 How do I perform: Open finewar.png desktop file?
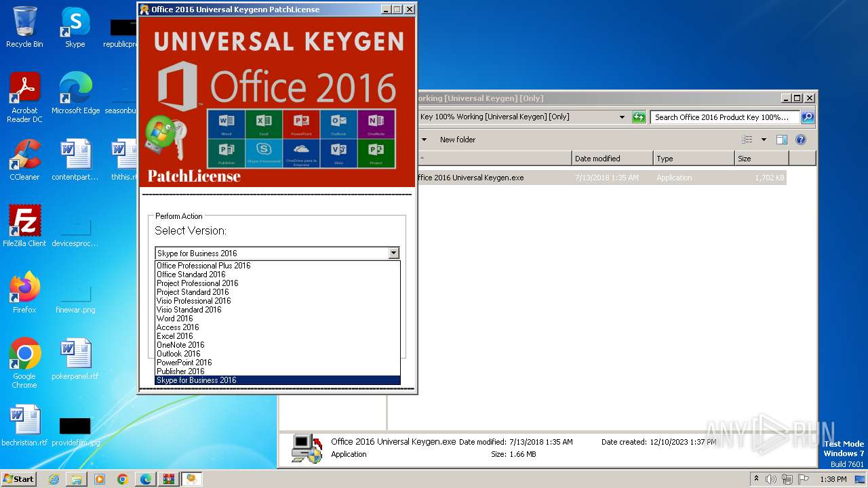(x=75, y=298)
